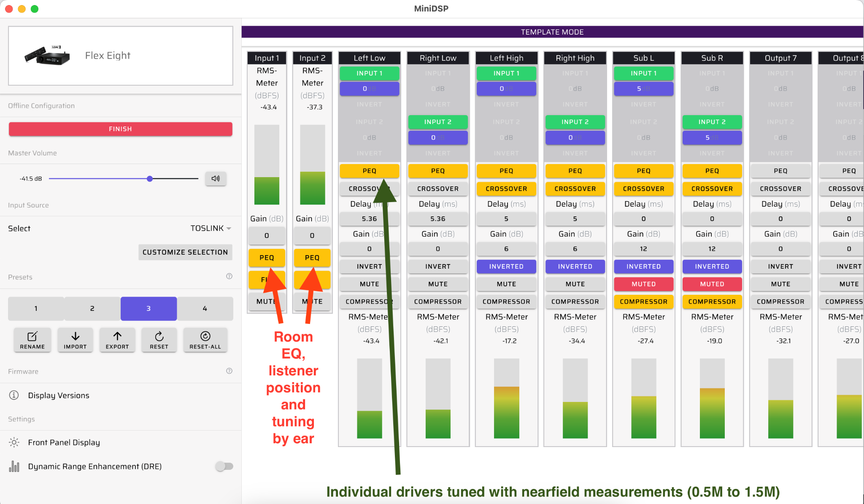Screen dimensions: 864x504
Task: Click the Reset preset icon button
Action: point(159,340)
